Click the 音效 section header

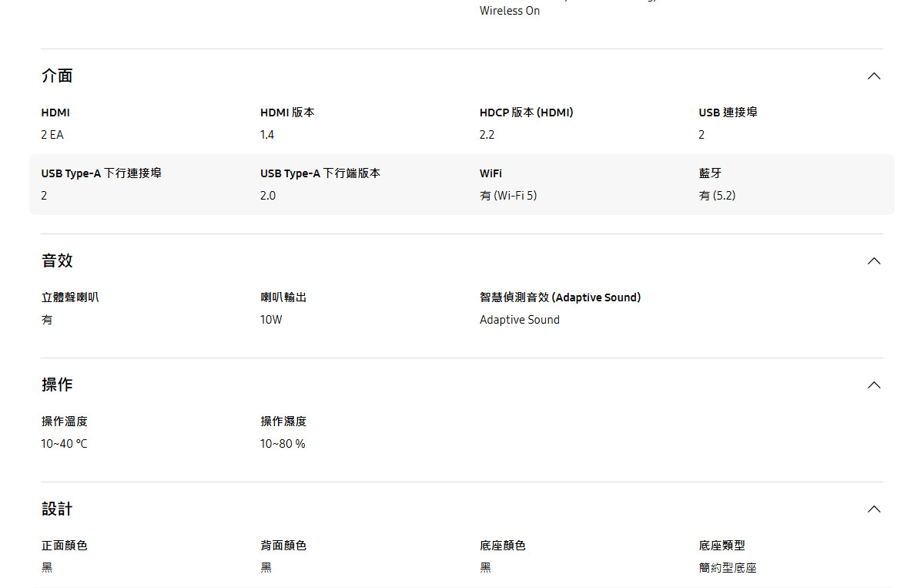click(56, 260)
